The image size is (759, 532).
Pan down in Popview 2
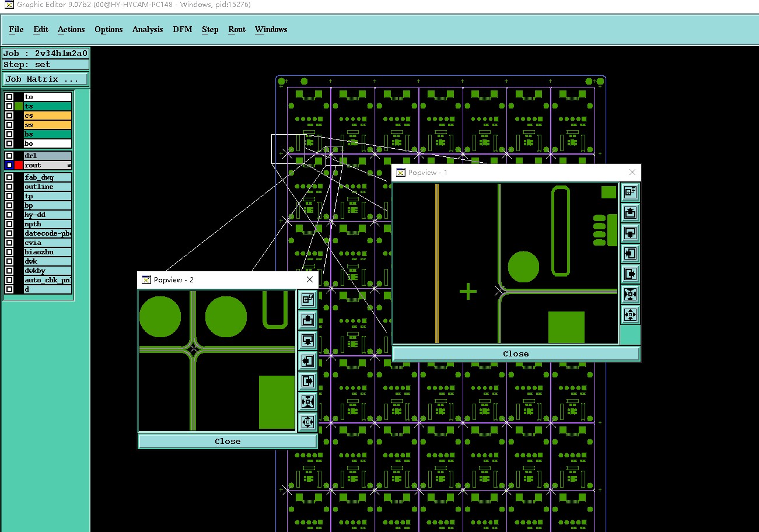coord(307,340)
